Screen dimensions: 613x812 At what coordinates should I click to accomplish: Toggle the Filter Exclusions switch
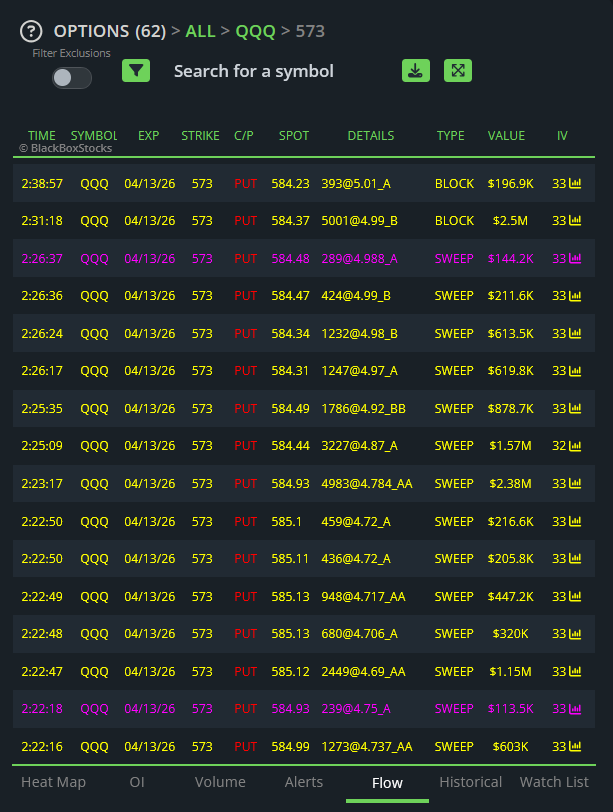point(72,78)
